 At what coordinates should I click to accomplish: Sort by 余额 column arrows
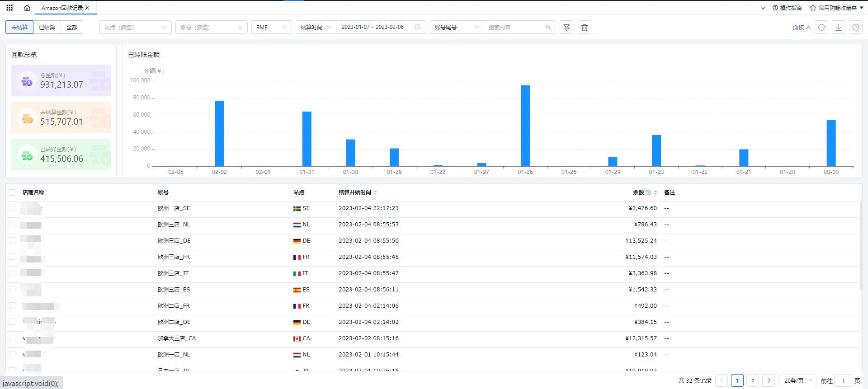coord(656,192)
